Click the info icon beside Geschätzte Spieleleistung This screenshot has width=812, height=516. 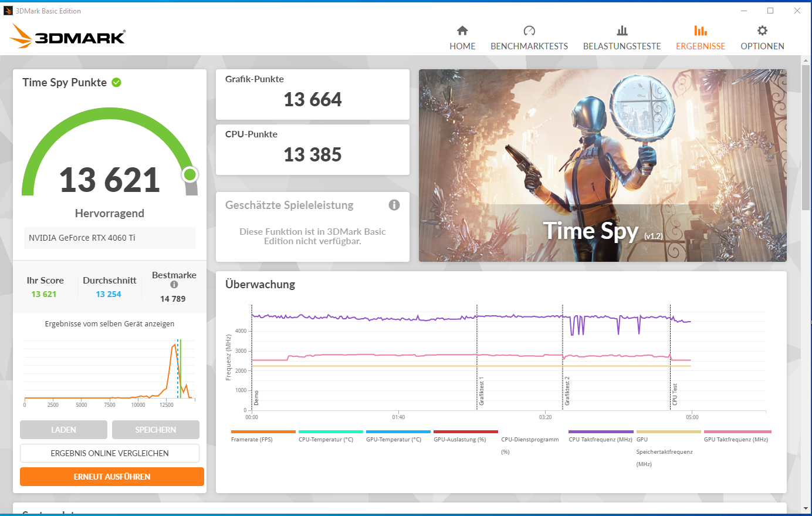click(x=394, y=205)
